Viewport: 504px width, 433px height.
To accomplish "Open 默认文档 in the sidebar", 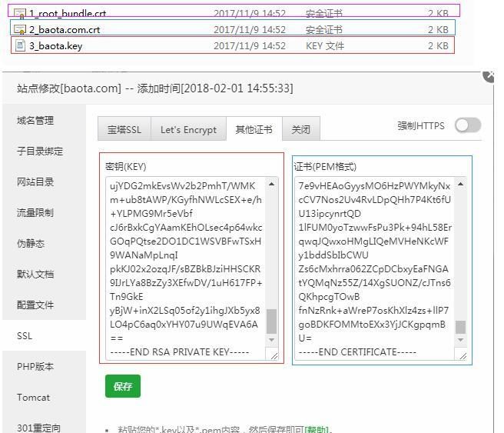I will click(x=35, y=275).
